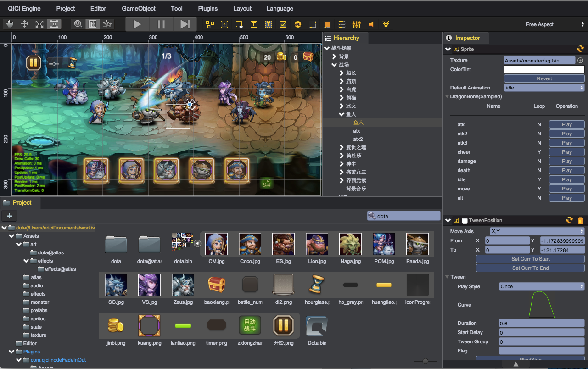Toggle the debug stats graph icon
Viewport: 588px width, 369px height.
tap(107, 24)
